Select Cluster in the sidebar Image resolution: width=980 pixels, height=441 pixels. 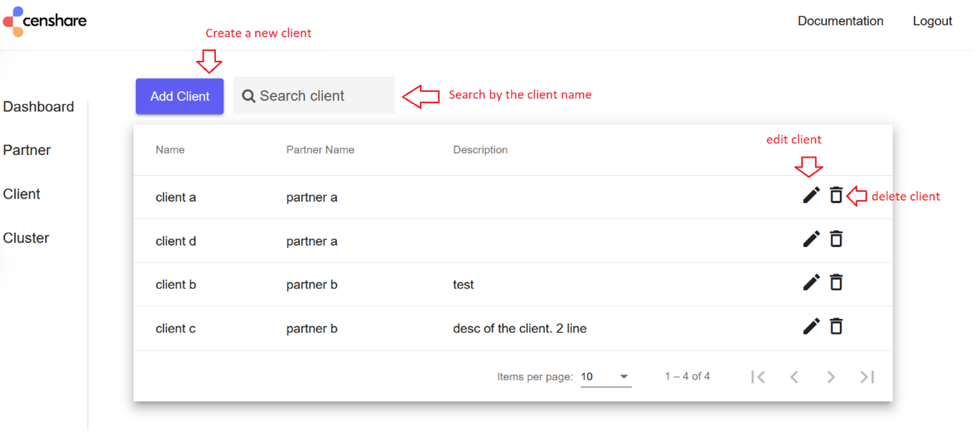point(26,238)
